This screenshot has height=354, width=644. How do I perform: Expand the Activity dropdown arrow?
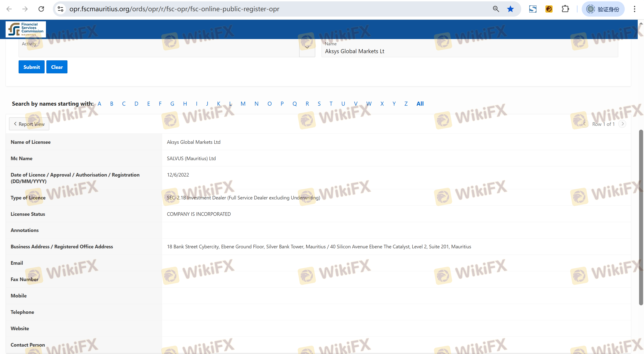click(307, 47)
